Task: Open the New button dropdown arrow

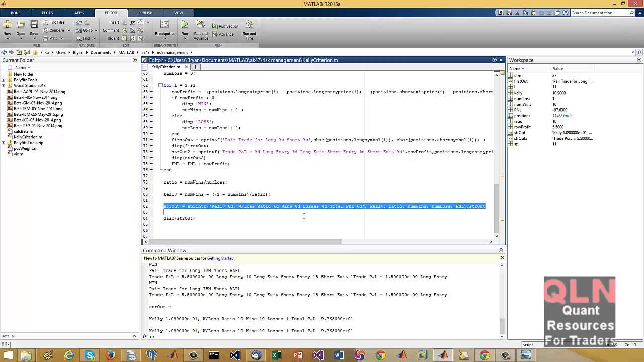Action: pos(7,39)
